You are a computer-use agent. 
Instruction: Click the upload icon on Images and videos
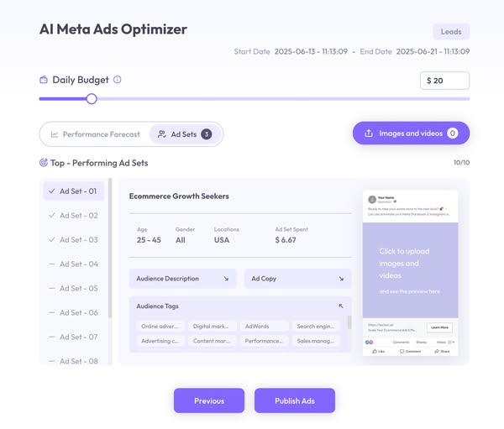(x=368, y=133)
